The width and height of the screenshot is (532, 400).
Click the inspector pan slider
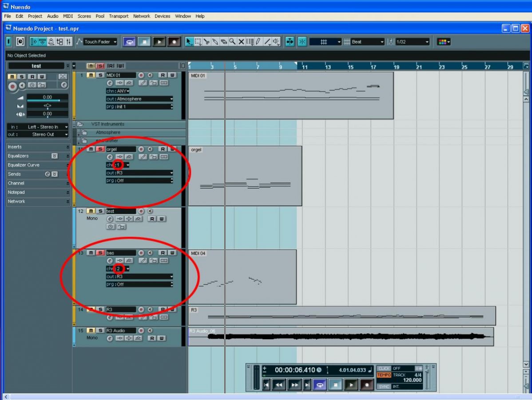coord(48,106)
